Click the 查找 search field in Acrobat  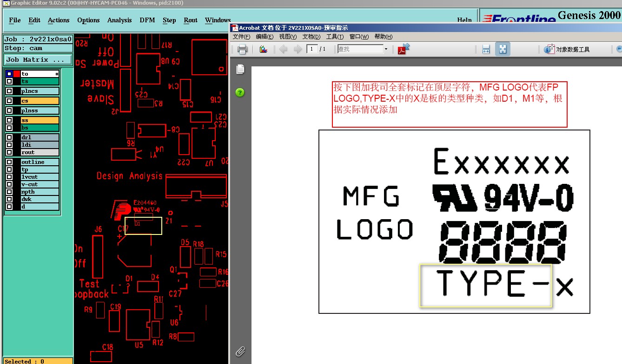click(x=360, y=49)
